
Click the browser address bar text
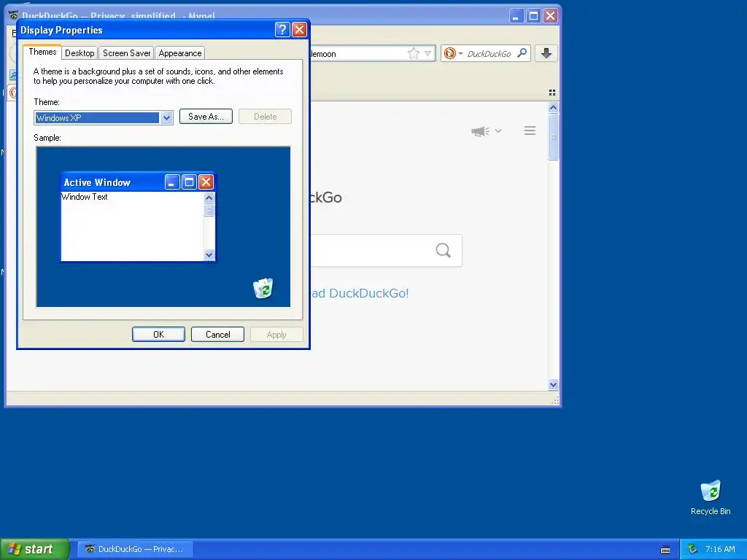point(323,54)
